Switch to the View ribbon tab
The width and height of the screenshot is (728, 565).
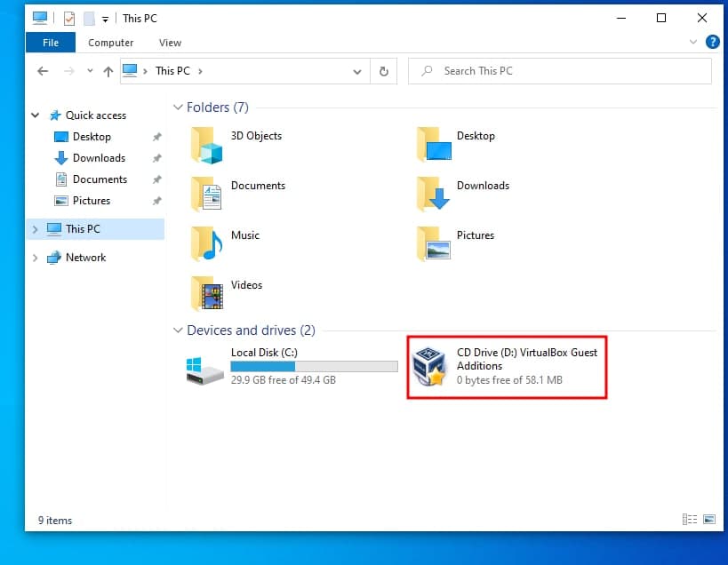(170, 43)
